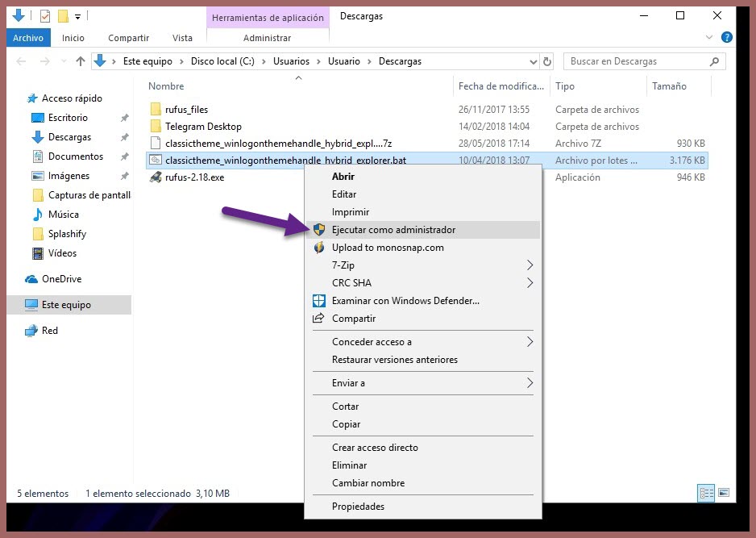The image size is (756, 538).
Task: Click the refresh icon beside address bar
Action: pyautogui.click(x=548, y=61)
